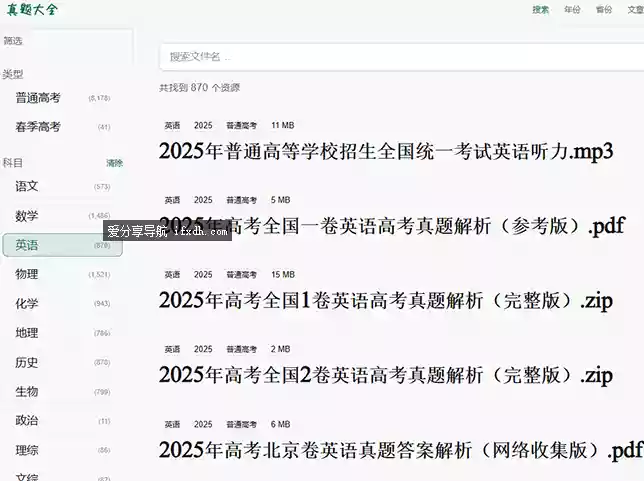Select the 政治 subject filter

(x=62, y=421)
